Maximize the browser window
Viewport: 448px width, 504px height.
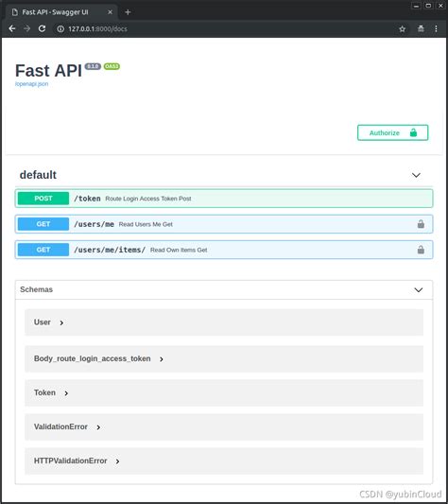pos(428,6)
